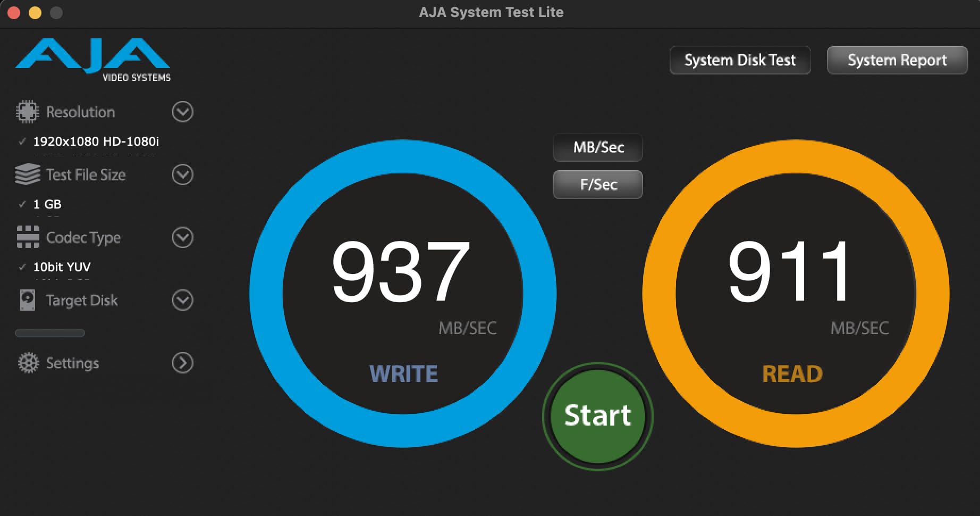Click the AJA Video Systems logo
Image resolution: width=980 pixels, height=516 pixels.
point(93,60)
